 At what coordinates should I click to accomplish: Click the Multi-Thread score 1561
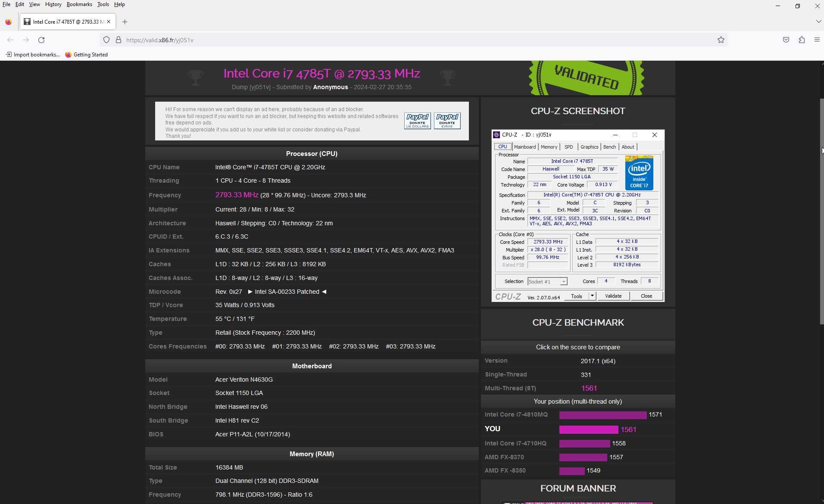click(x=589, y=388)
